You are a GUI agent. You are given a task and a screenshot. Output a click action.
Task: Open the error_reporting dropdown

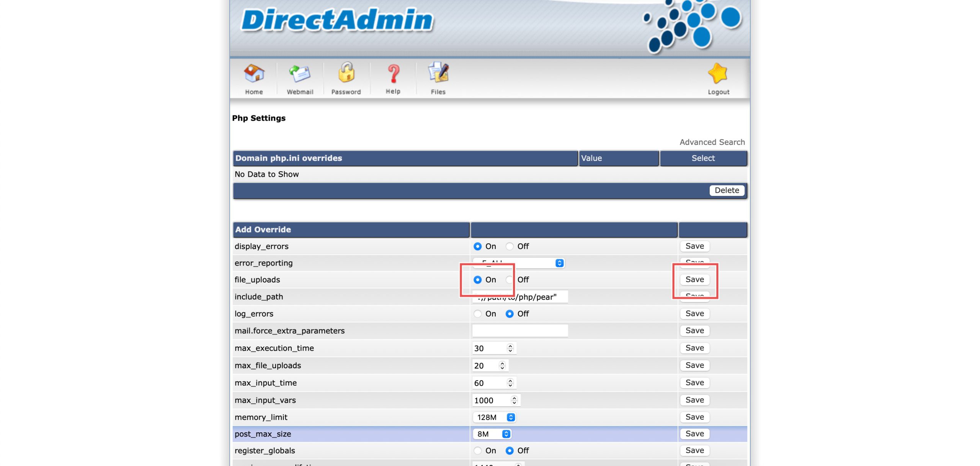coord(519,263)
